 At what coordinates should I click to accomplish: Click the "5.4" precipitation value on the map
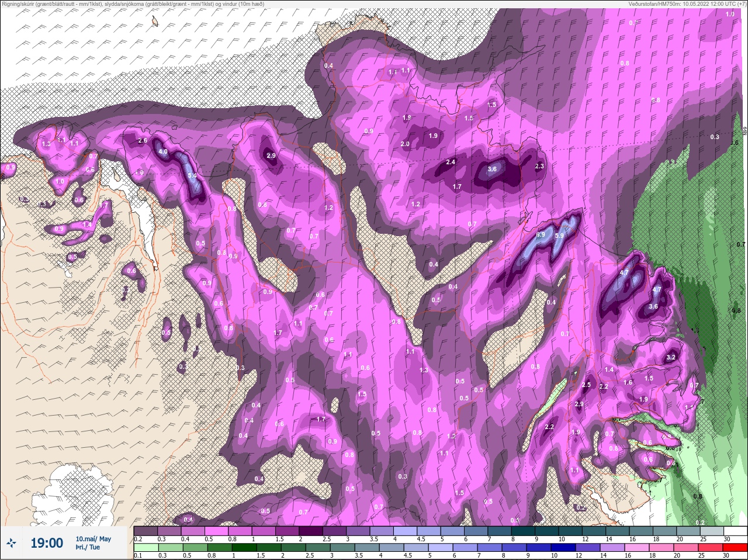click(x=192, y=175)
